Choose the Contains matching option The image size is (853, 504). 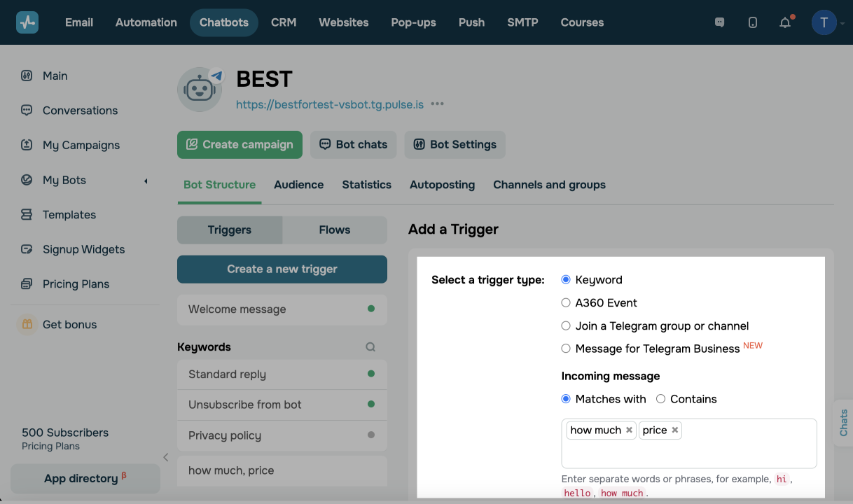coord(660,398)
